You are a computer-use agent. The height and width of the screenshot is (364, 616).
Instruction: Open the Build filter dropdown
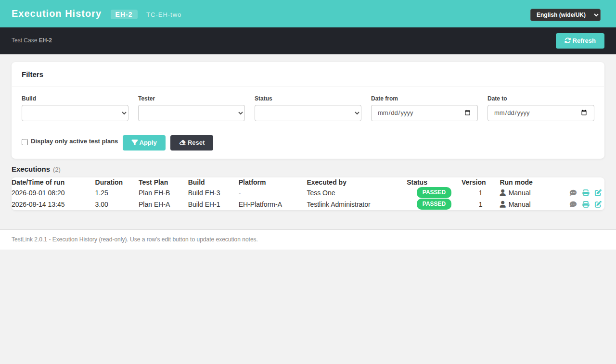(75, 113)
